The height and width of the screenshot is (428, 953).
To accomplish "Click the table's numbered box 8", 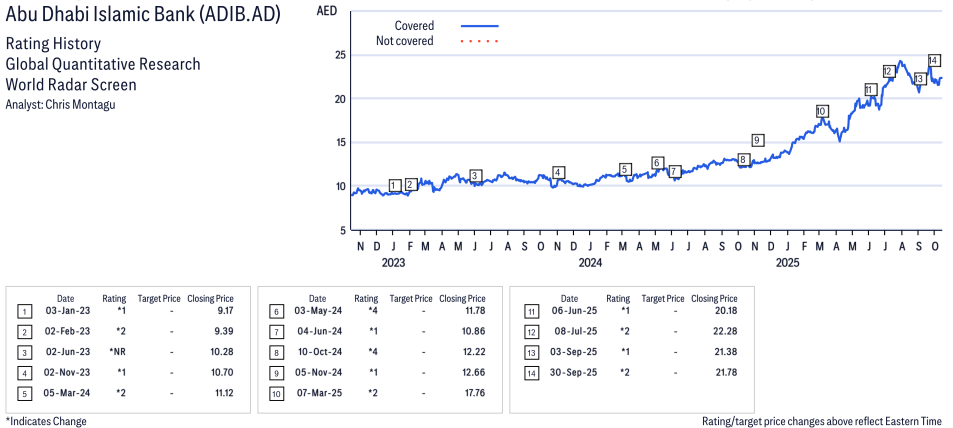I will tap(276, 350).
